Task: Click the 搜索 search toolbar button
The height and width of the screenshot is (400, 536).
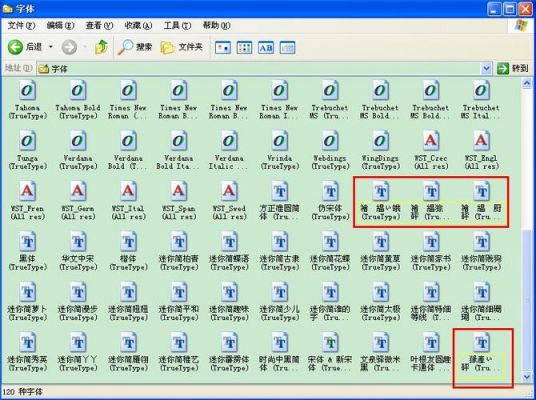Action: [x=135, y=47]
